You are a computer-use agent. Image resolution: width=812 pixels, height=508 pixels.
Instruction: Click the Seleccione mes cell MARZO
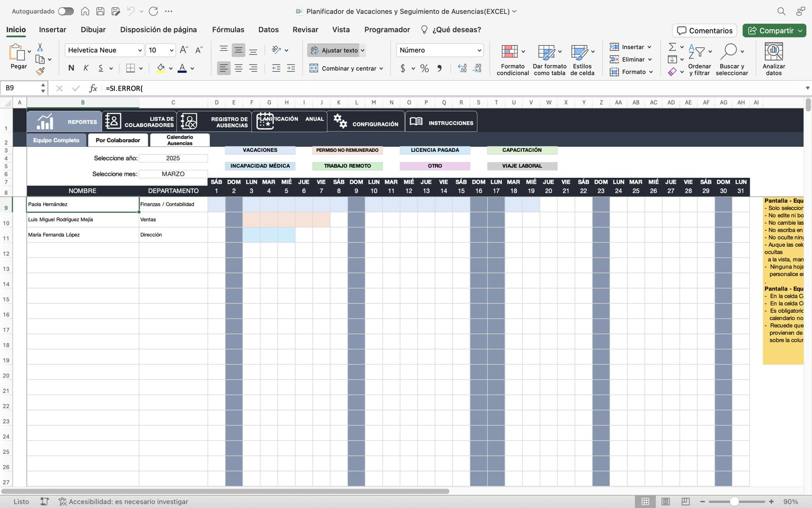pyautogui.click(x=173, y=174)
